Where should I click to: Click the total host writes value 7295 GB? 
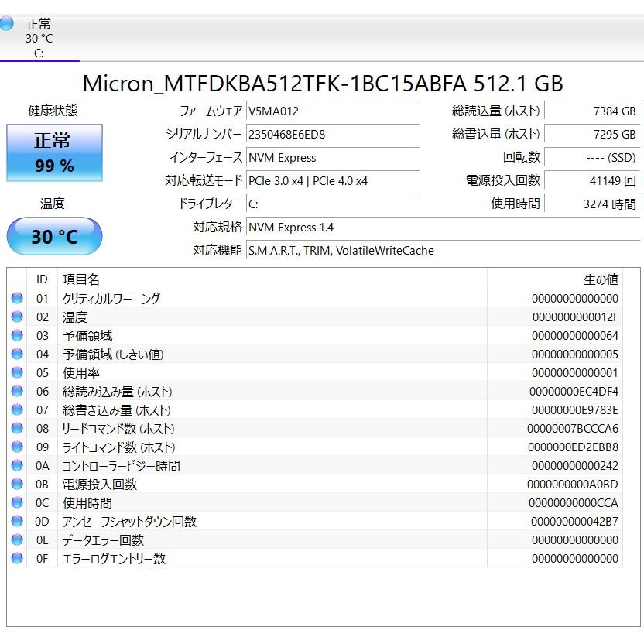point(592,135)
